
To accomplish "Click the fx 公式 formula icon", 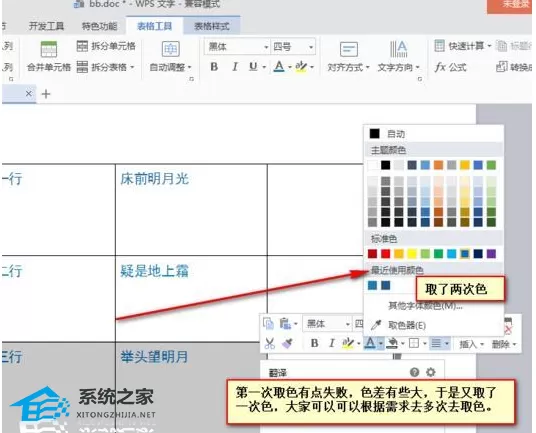I will click(x=451, y=67).
